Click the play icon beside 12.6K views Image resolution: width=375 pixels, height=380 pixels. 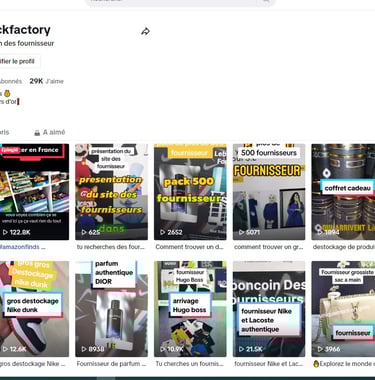pyautogui.click(x=5, y=349)
